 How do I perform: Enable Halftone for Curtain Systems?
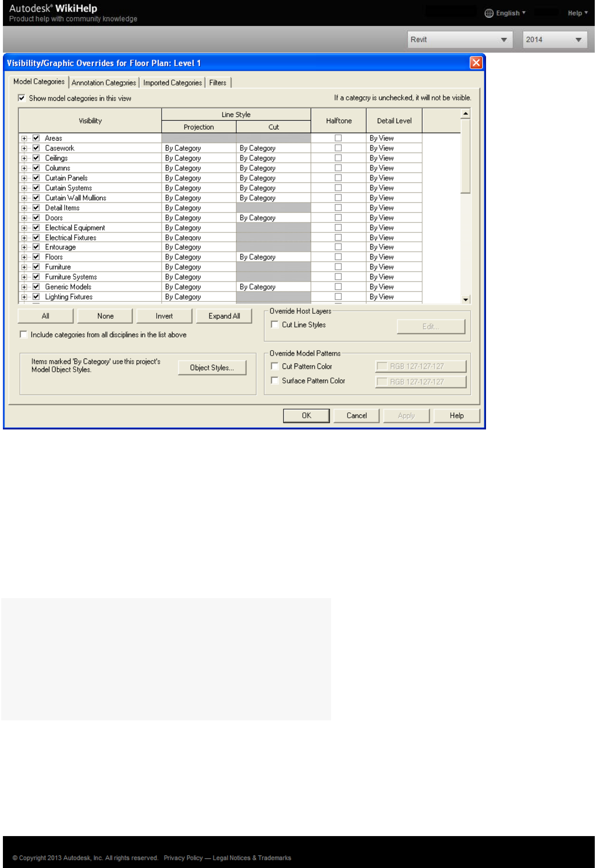point(338,188)
